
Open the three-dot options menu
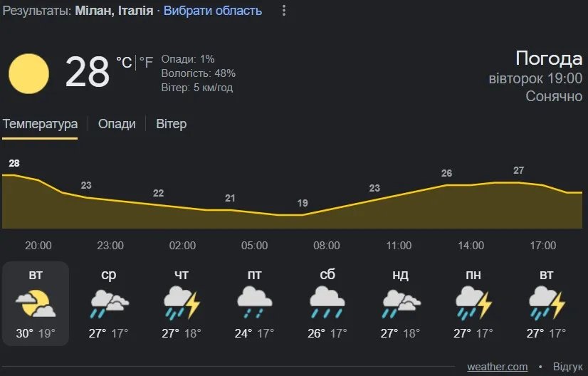point(284,11)
